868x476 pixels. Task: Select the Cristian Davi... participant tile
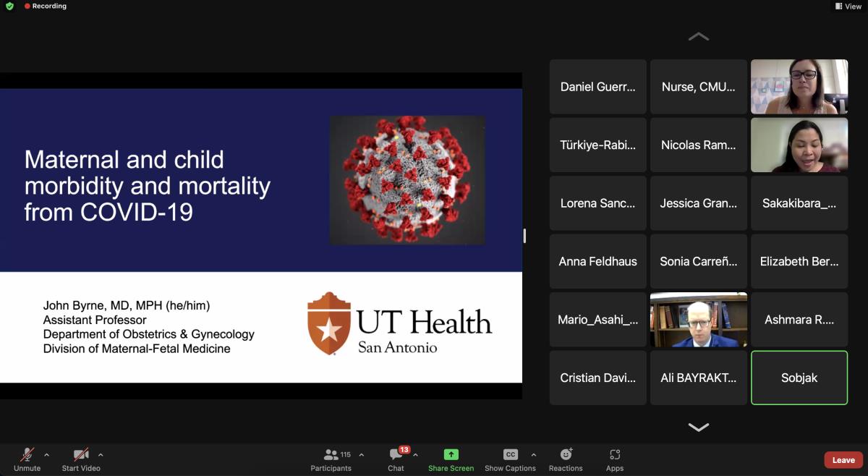tap(598, 378)
